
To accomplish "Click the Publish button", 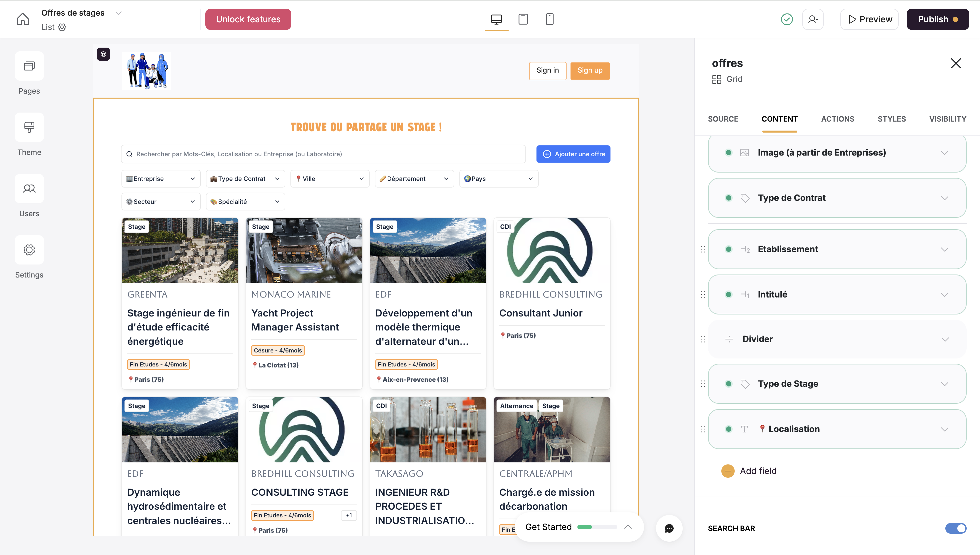I will click(937, 19).
